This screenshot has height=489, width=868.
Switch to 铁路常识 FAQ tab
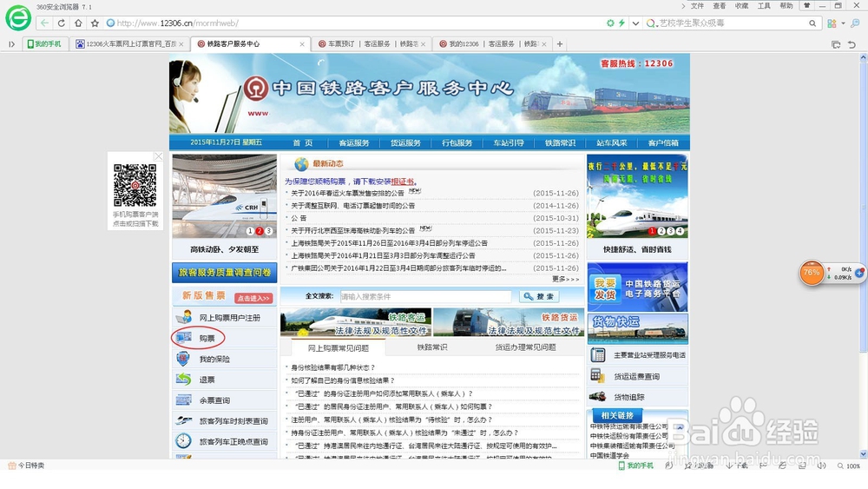431,347
